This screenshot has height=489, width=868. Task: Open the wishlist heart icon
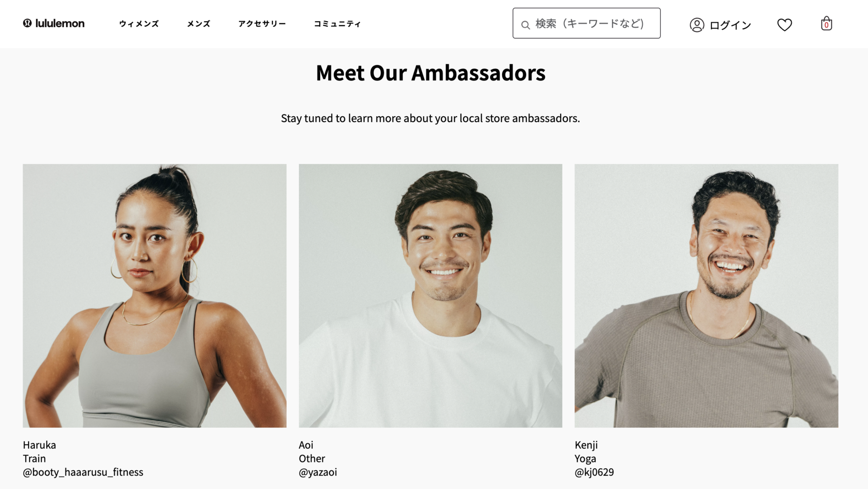(784, 24)
